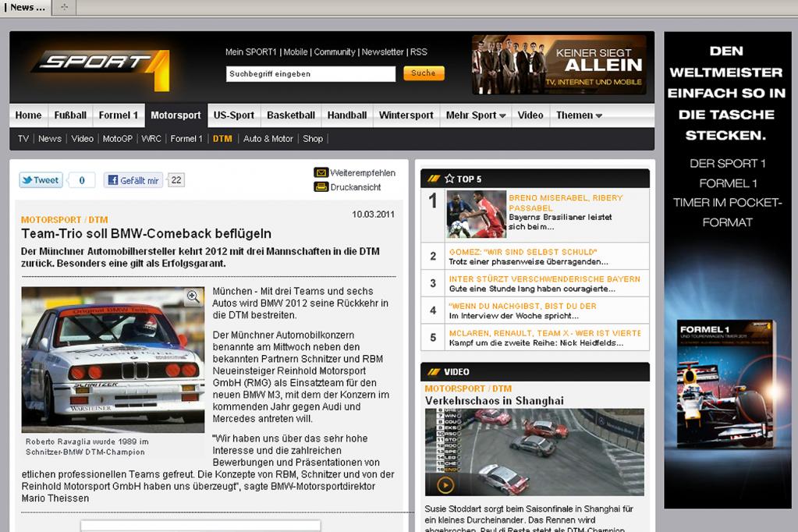The height and width of the screenshot is (532, 798).
Task: Open Breno miserabel, Ribery passabel article
Action: pyautogui.click(x=566, y=203)
